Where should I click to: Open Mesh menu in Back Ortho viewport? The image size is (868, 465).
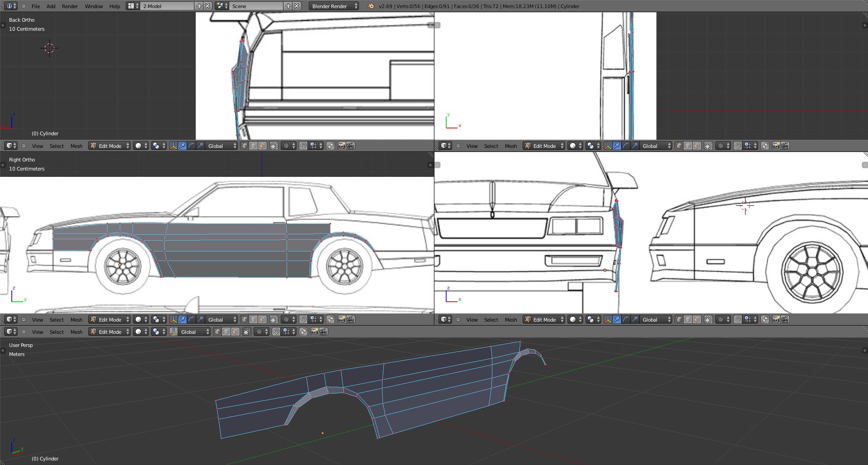[76, 146]
